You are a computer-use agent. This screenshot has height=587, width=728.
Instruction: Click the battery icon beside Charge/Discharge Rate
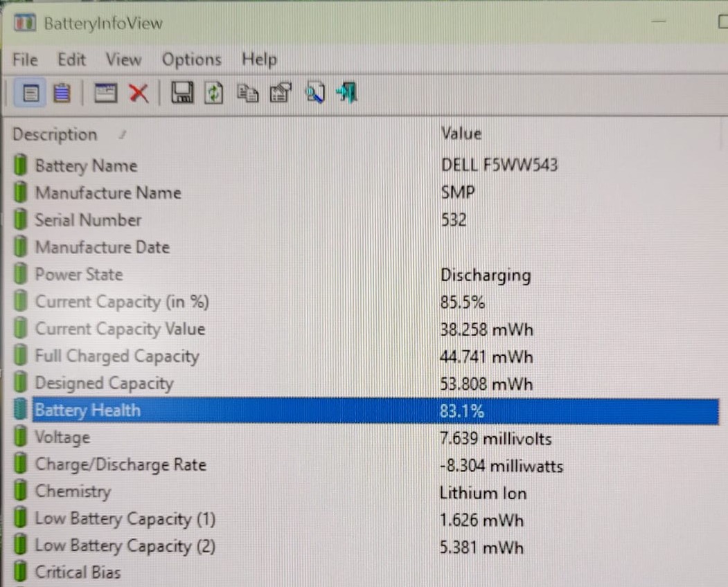pyautogui.click(x=20, y=464)
